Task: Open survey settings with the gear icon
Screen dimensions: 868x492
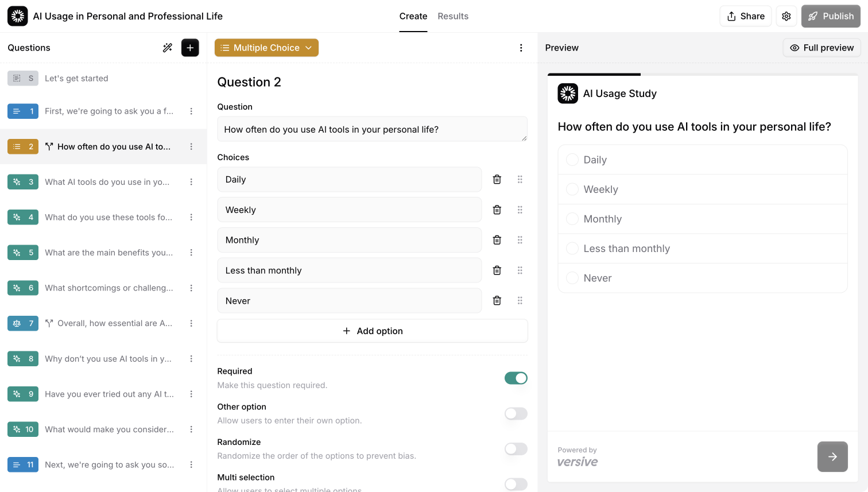Action: 786,16
